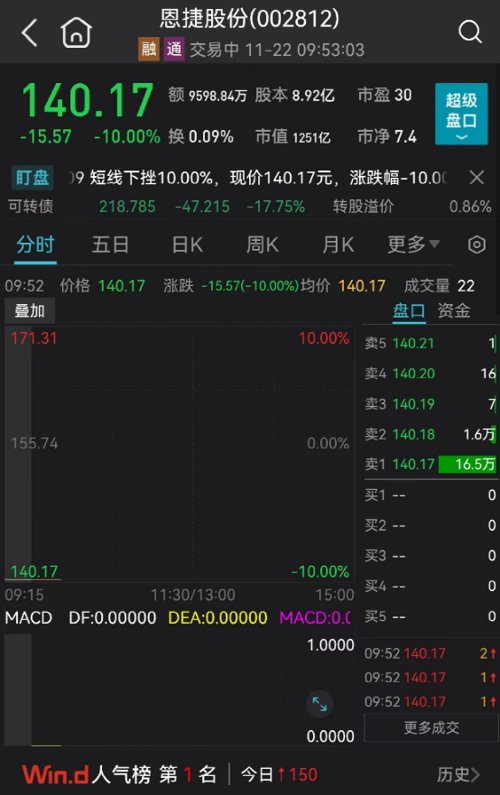Screen dimensions: 500x795
Task: Expand the 更多 chart period dropdown
Action: [413, 245]
